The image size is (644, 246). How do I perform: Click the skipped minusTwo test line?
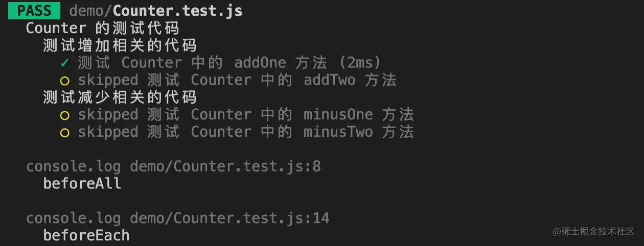click(x=245, y=132)
